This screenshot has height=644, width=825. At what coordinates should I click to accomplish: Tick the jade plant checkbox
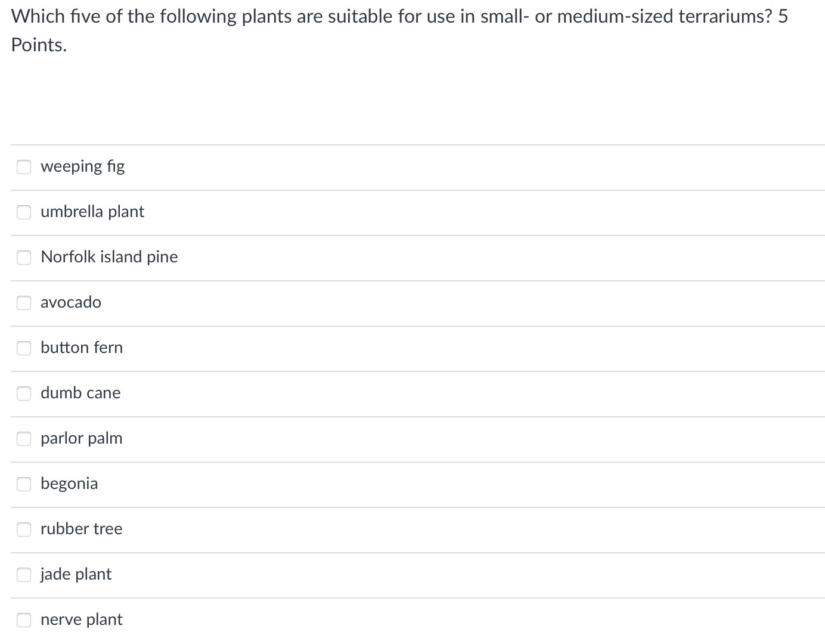tap(24, 574)
